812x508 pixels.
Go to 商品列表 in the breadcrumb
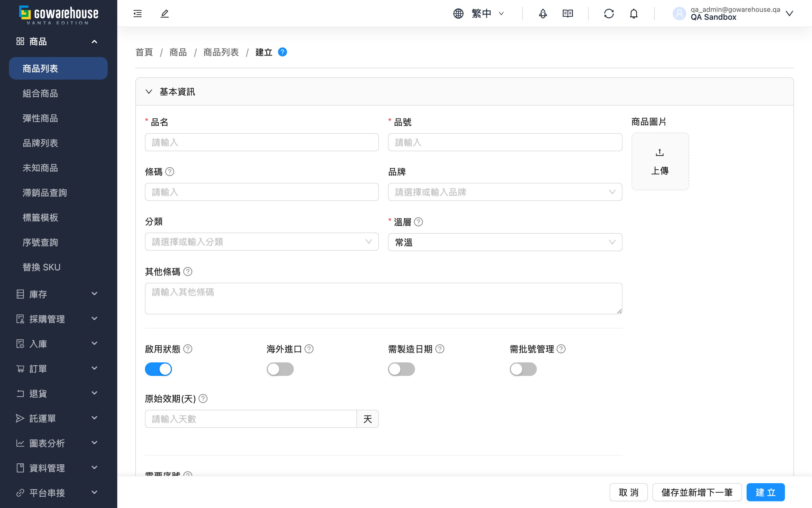221,52
